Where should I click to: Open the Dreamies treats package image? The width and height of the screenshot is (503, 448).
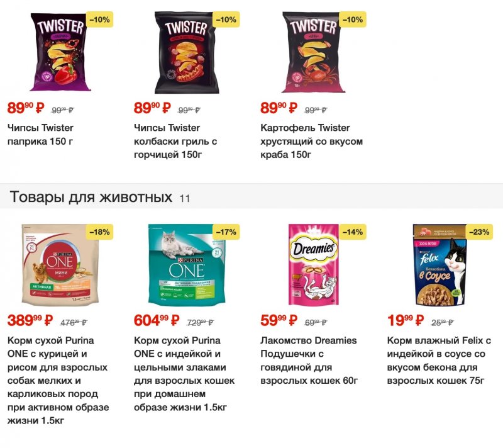pos(314,265)
